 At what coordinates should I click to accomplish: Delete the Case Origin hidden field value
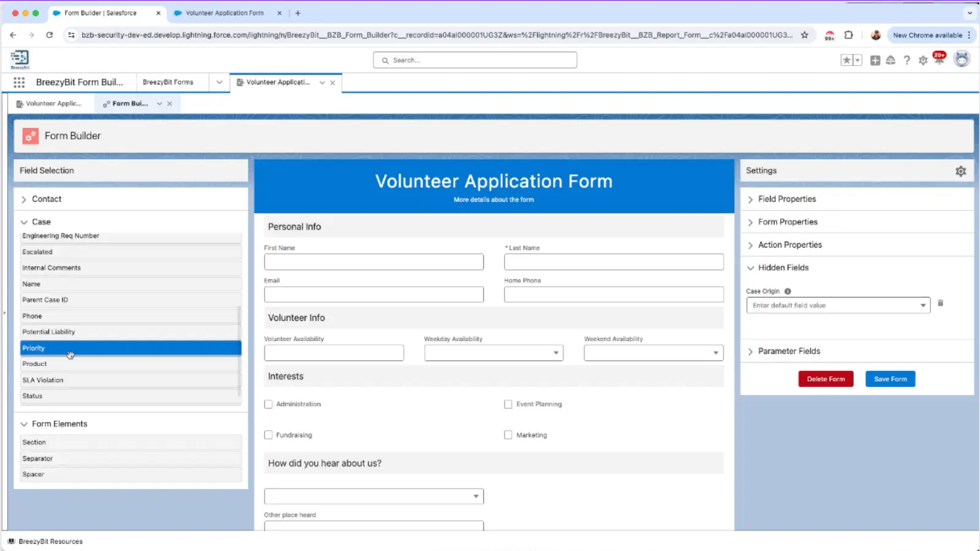[x=941, y=303]
